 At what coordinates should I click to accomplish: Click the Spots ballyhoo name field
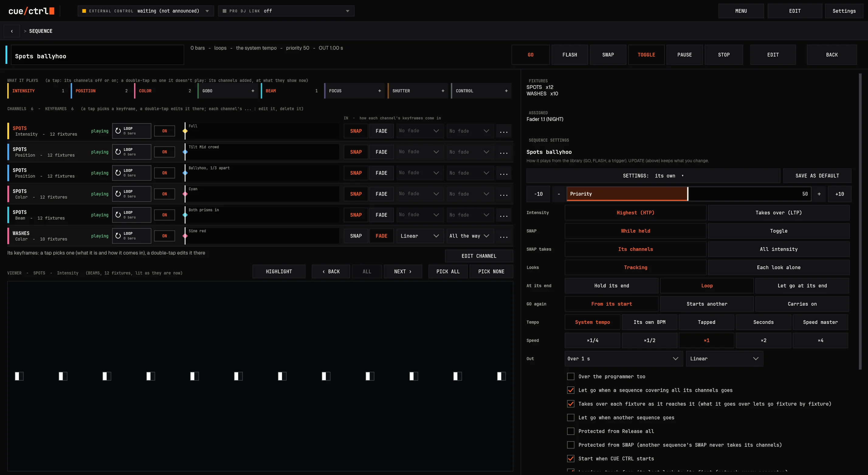(97, 55)
